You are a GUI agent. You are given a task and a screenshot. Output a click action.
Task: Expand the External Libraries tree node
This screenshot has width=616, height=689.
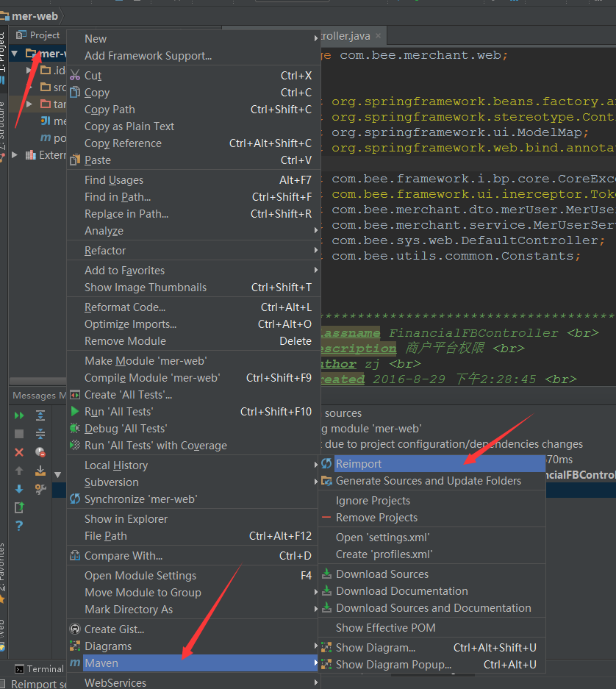tap(15, 154)
